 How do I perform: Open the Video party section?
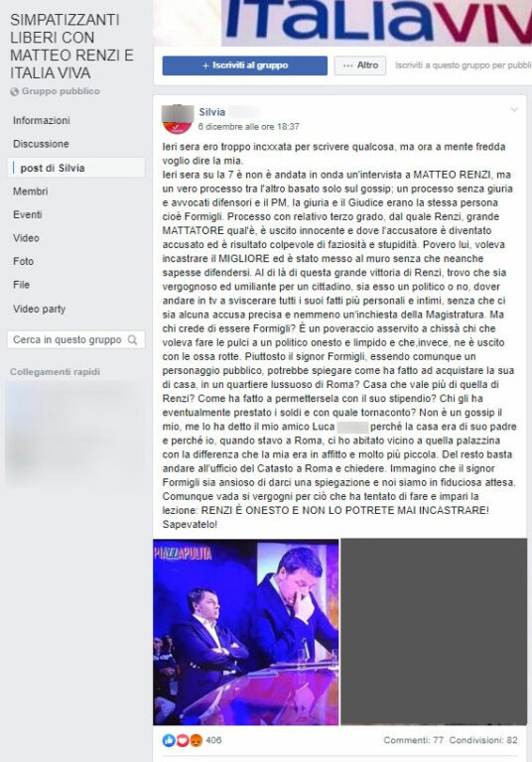click(39, 310)
